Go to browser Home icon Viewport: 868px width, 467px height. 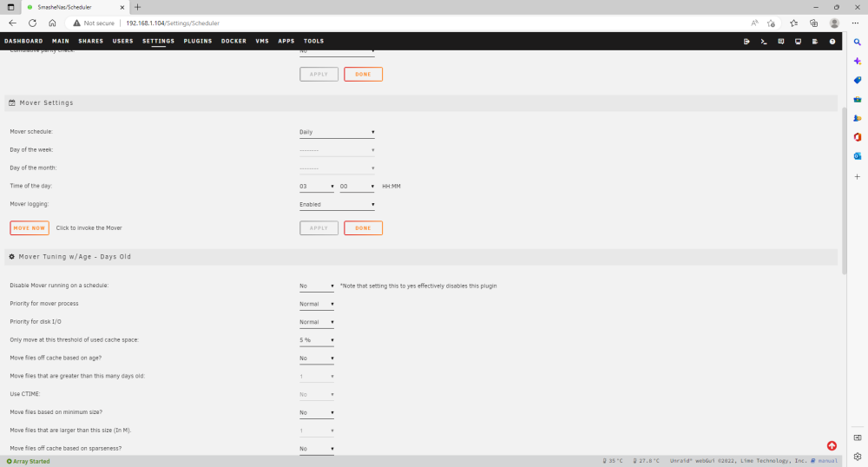52,23
